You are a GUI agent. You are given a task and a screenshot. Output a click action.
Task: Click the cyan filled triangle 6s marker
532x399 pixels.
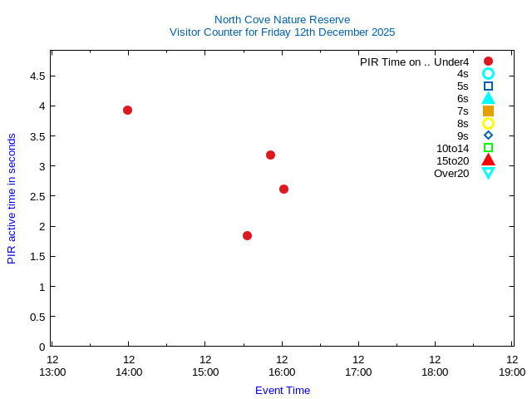click(x=488, y=98)
